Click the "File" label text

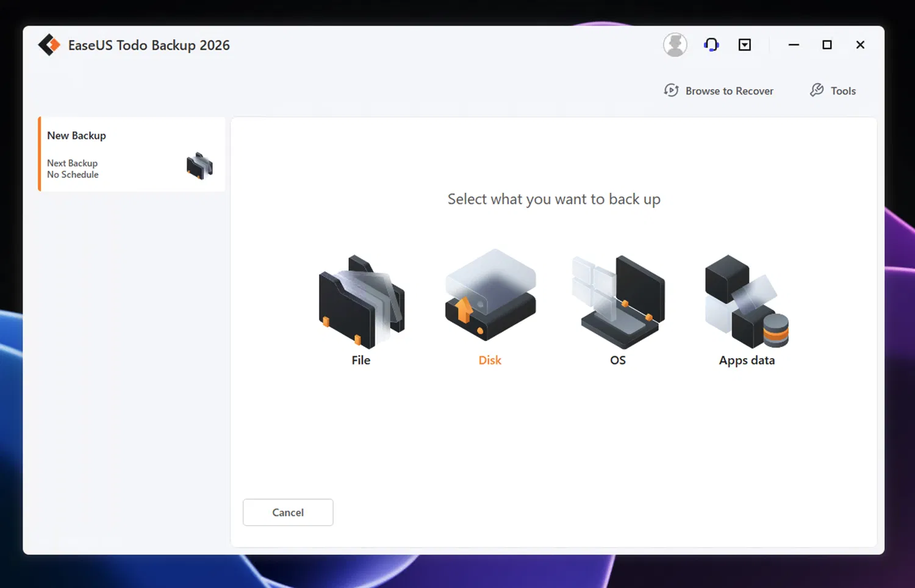click(x=361, y=360)
